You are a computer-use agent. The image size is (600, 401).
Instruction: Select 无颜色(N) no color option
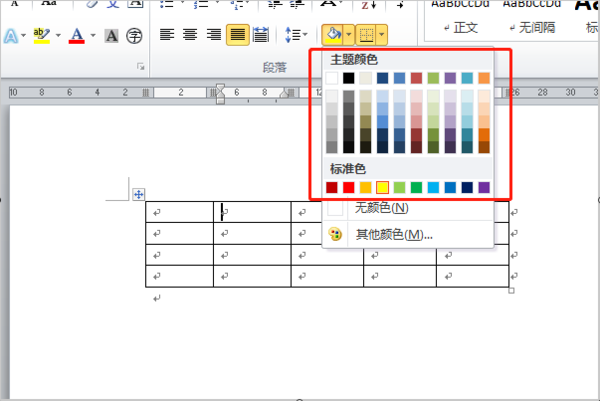[x=408, y=208]
